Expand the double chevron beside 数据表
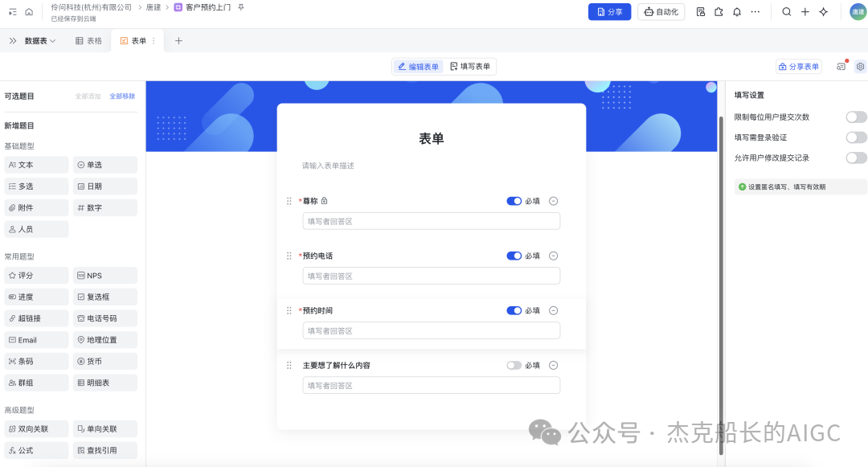The height and width of the screenshot is (467, 868). tap(13, 41)
